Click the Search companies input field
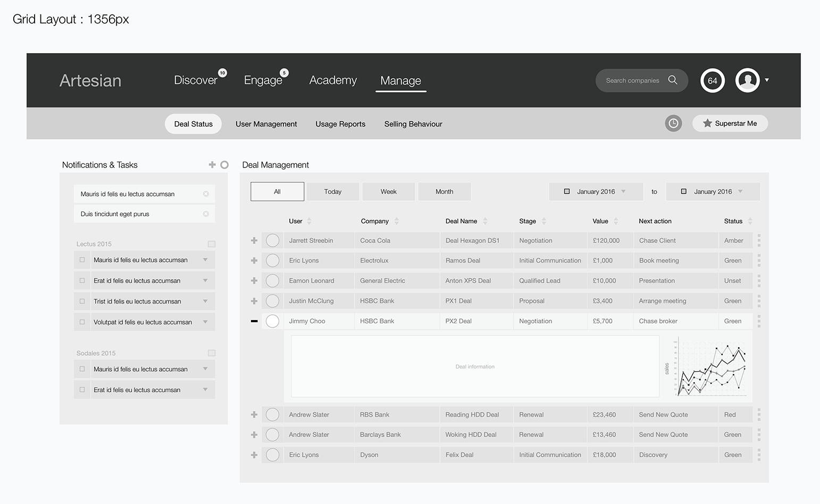820x504 pixels. coord(632,81)
